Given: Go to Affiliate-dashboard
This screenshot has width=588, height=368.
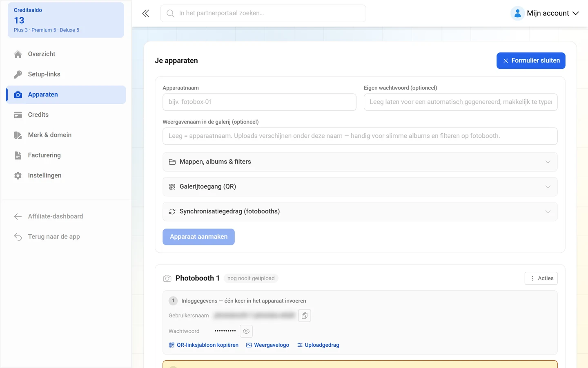Looking at the screenshot, I should point(66,216).
